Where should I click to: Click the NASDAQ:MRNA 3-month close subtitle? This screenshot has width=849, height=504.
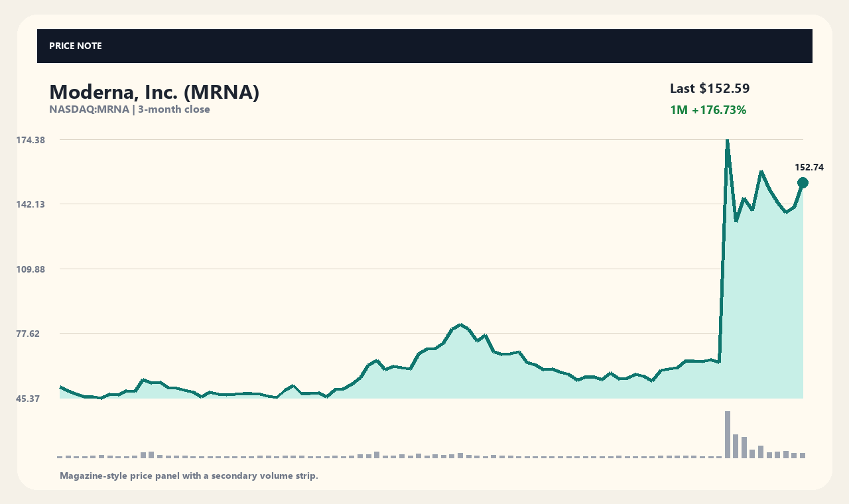pyautogui.click(x=129, y=109)
